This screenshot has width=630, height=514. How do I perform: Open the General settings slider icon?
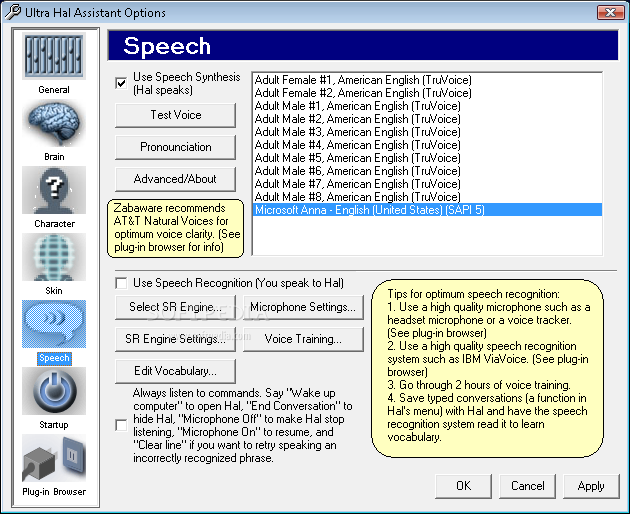click(54, 56)
